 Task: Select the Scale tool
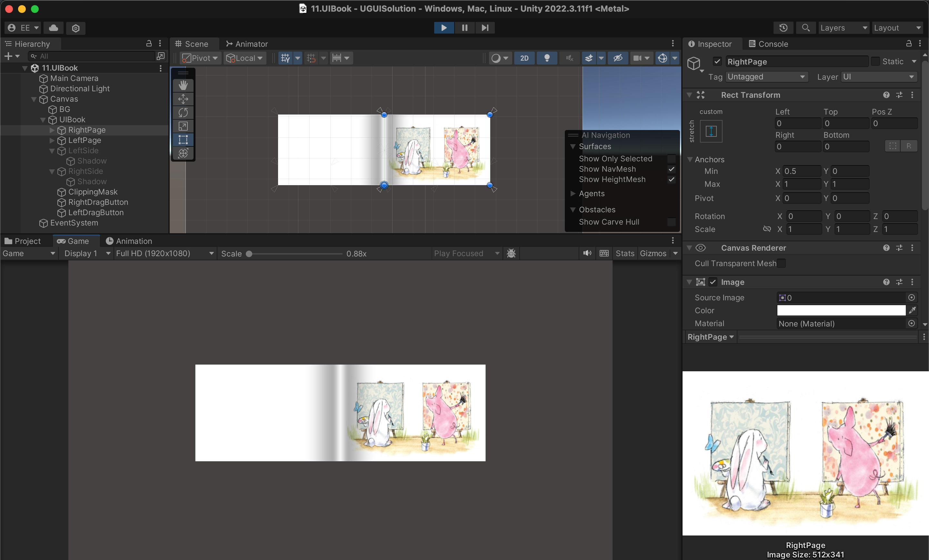[183, 126]
